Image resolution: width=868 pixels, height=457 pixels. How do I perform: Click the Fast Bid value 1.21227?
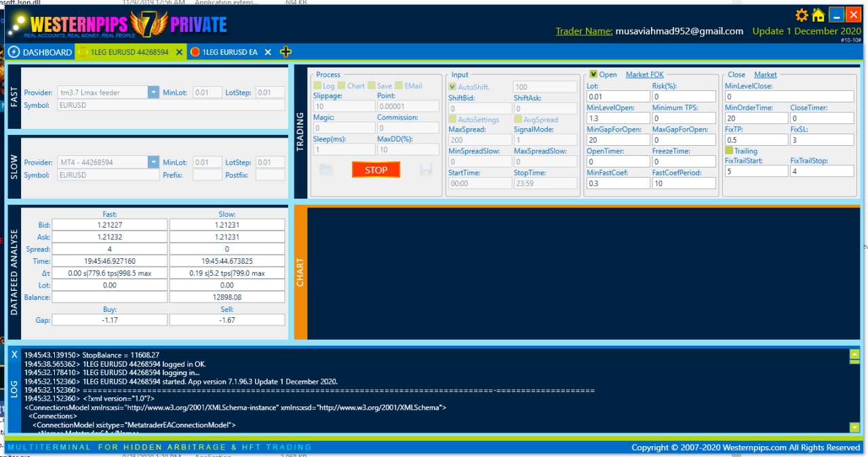[x=110, y=225]
